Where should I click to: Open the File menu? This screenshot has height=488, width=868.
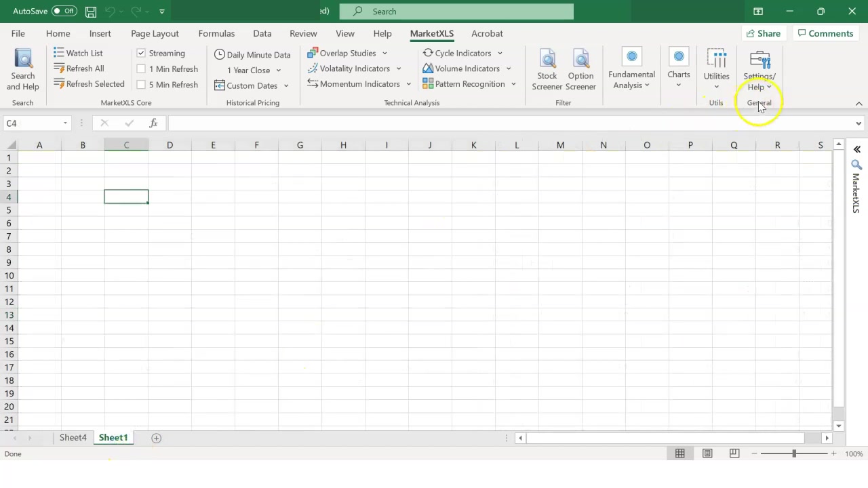click(x=18, y=33)
